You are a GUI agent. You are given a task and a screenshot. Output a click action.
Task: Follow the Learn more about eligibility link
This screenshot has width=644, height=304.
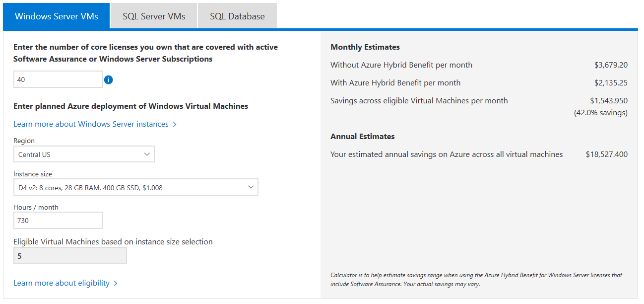pyautogui.click(x=65, y=283)
